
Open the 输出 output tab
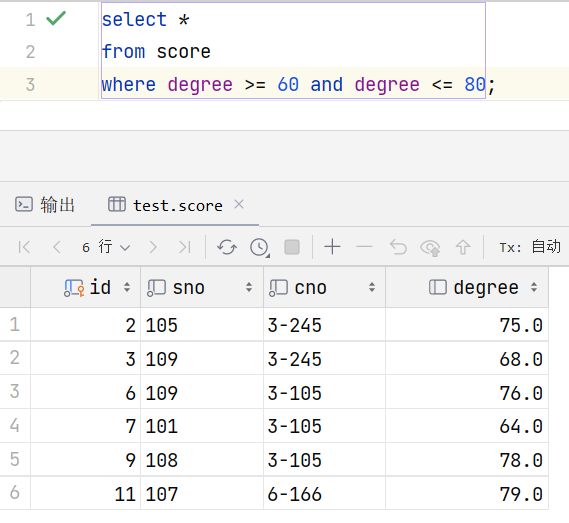coord(45,205)
